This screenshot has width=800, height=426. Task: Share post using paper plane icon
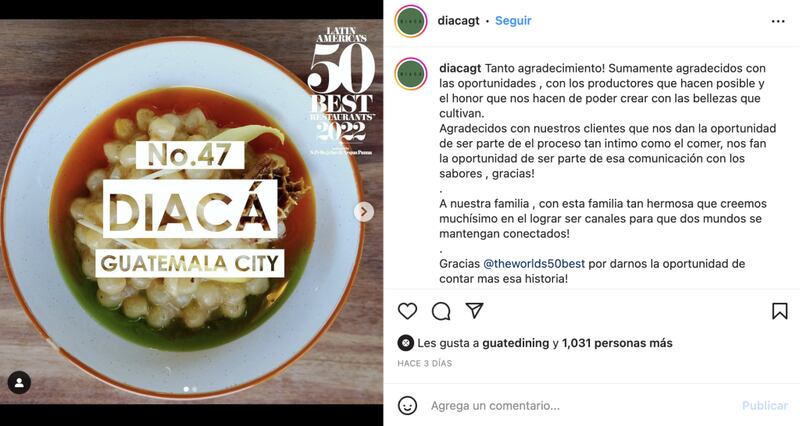pos(474,311)
